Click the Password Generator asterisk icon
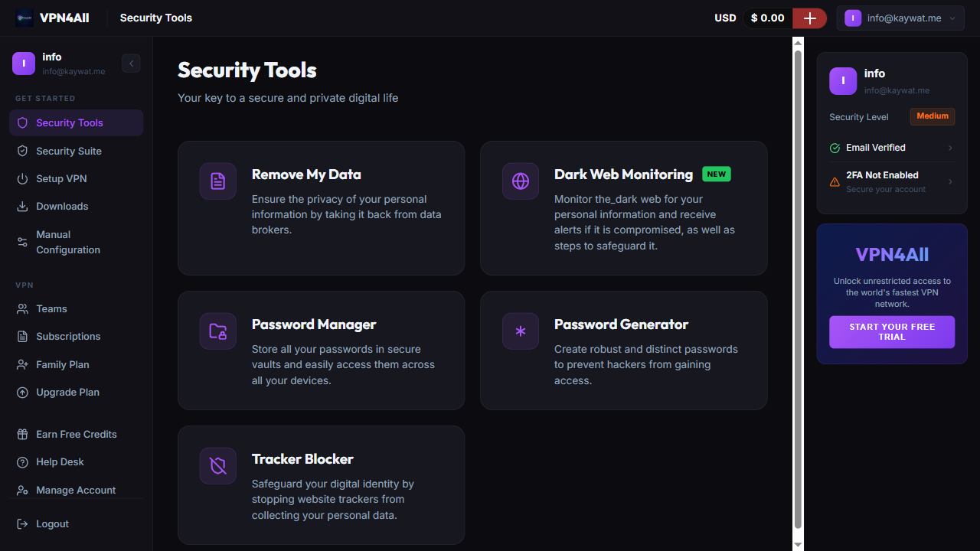Image resolution: width=980 pixels, height=551 pixels. (x=521, y=331)
